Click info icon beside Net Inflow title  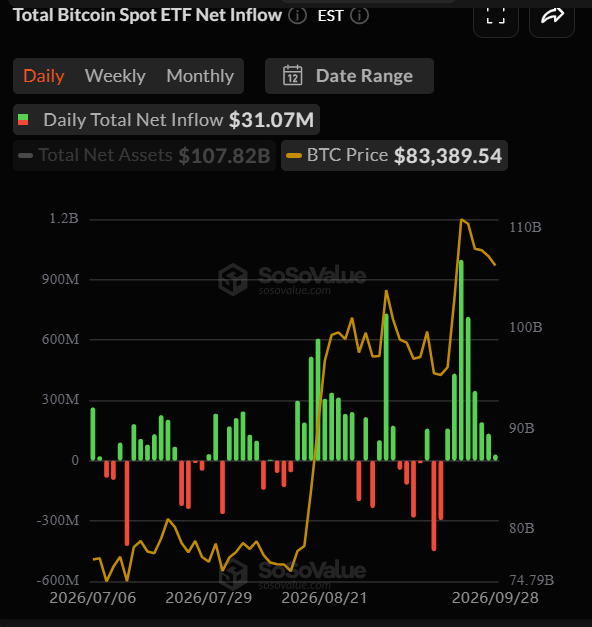(x=298, y=16)
